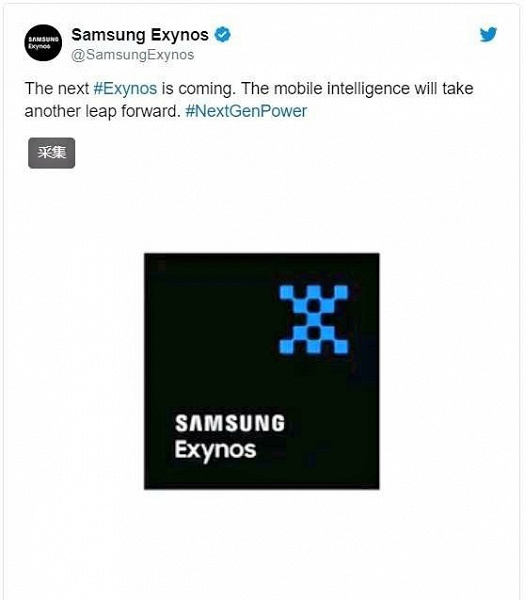This screenshot has height=600, width=525.
Task: Click the blue verified checkmark badge
Action: [x=222, y=35]
